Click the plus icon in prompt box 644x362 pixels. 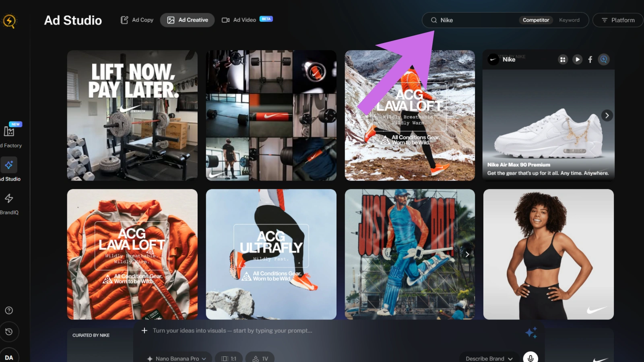coord(144,331)
